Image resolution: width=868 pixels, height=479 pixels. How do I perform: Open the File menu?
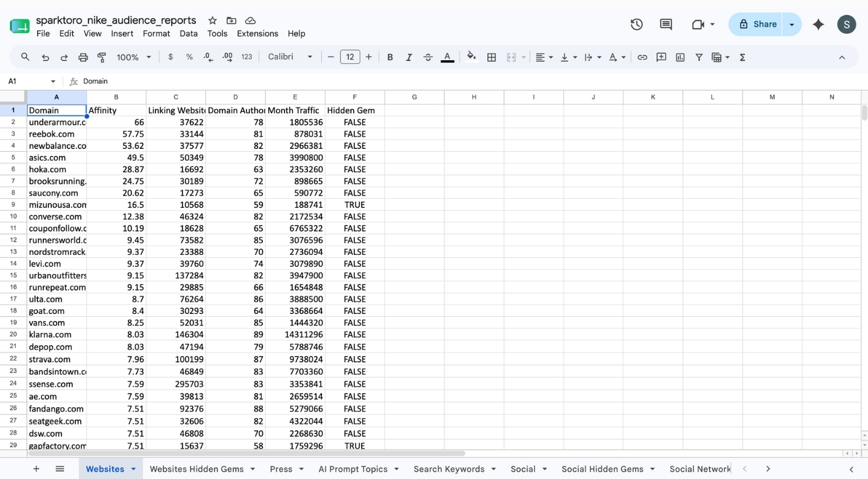tap(43, 34)
